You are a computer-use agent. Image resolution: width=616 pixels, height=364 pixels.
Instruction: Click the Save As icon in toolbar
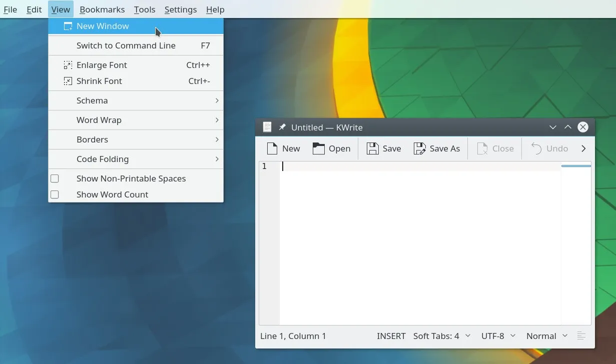420,148
